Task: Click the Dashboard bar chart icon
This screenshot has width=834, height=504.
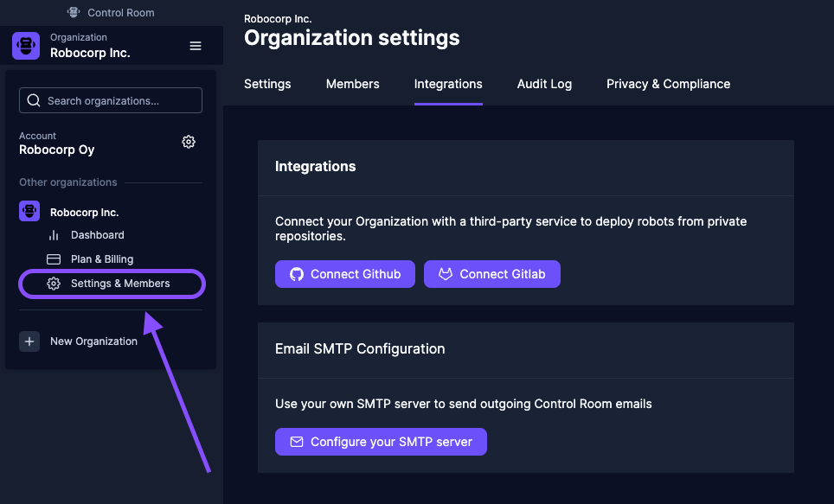Action: [x=54, y=235]
